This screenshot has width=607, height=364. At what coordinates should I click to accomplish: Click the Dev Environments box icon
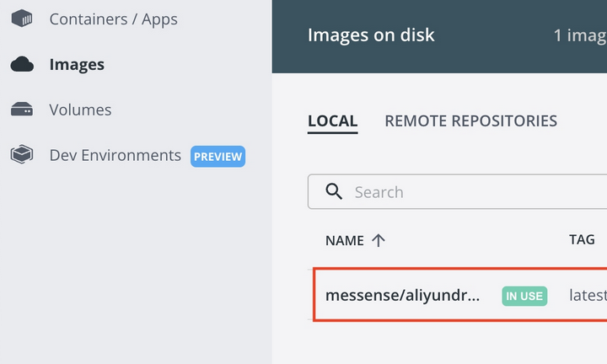click(22, 155)
